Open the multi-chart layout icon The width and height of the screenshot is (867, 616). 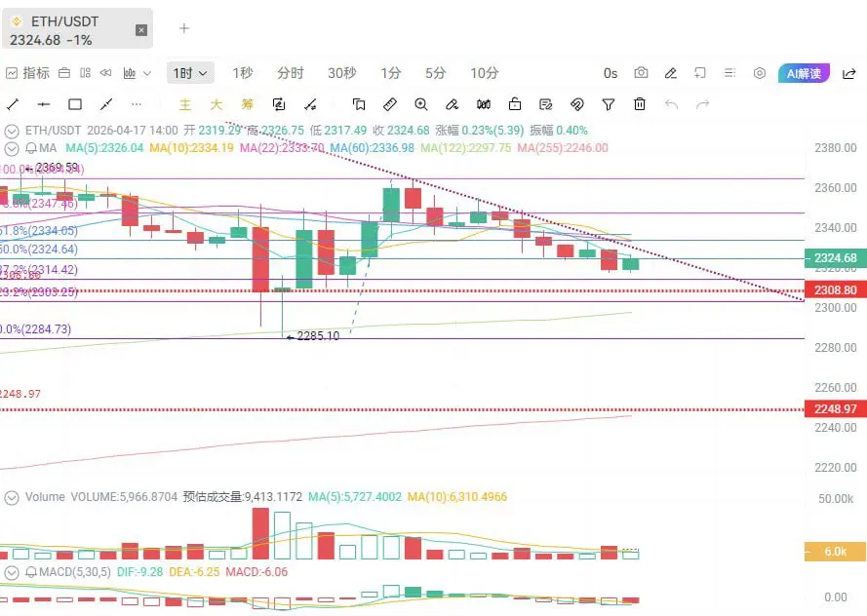tap(85, 73)
